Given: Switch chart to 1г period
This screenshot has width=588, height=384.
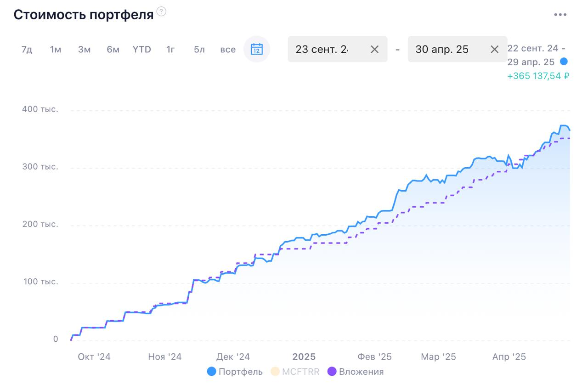Looking at the screenshot, I should tap(170, 49).
